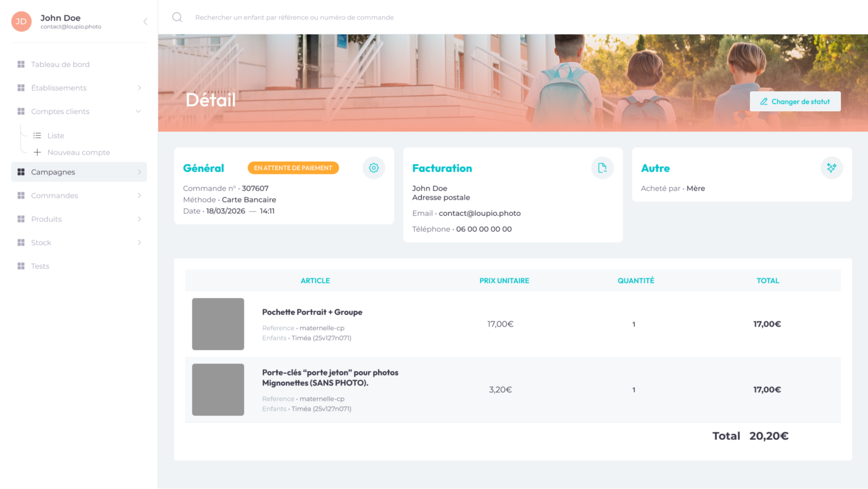Click the Changer de statut button
The height and width of the screenshot is (489, 868).
click(x=795, y=102)
